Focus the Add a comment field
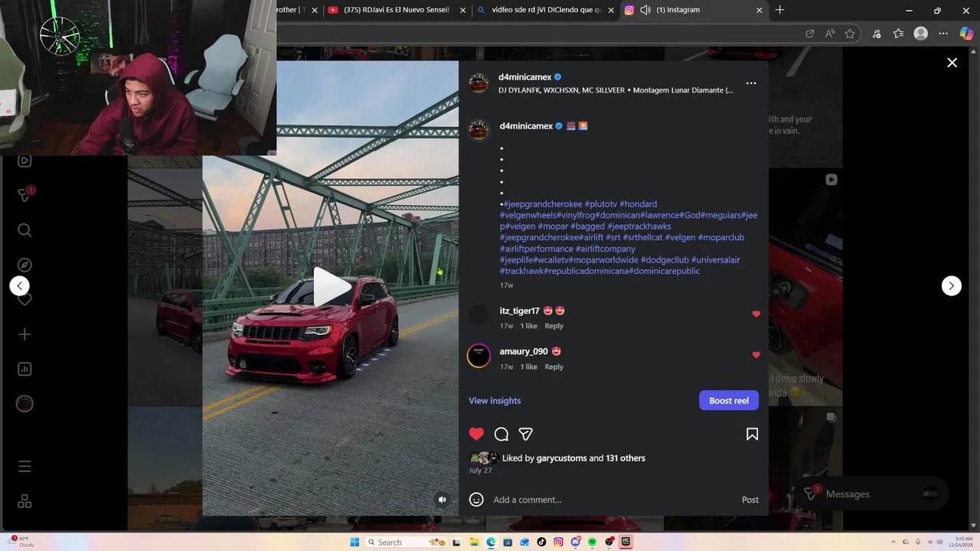 [612, 500]
